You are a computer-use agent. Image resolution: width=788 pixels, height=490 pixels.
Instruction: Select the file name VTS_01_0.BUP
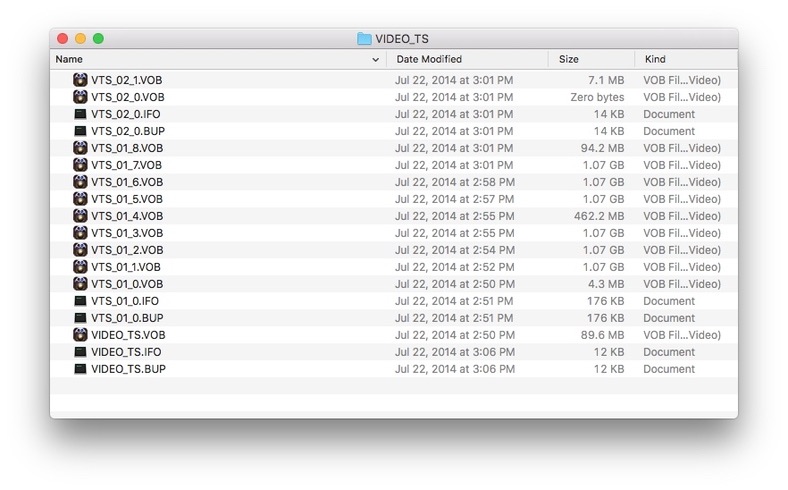127,318
